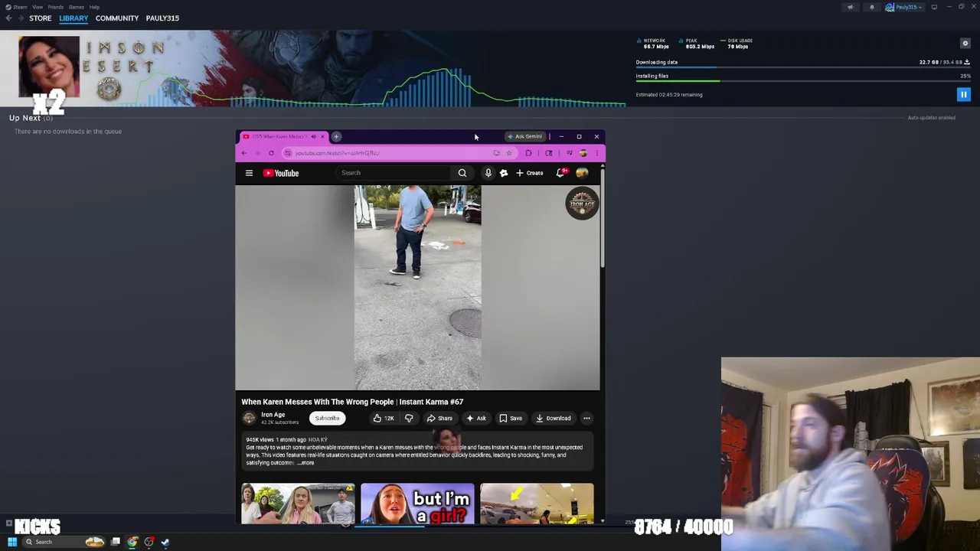Switch to Chrome on taskbar
The height and width of the screenshot is (551, 980).
click(132, 542)
